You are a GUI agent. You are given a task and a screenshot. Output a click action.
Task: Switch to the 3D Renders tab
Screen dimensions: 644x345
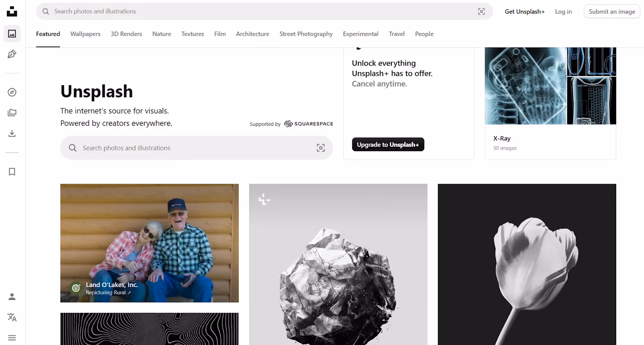point(126,34)
